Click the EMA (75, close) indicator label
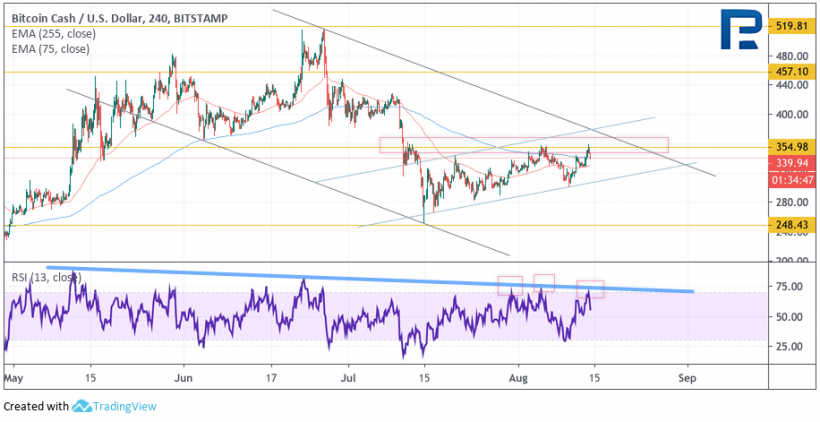The width and height of the screenshot is (820, 422). [x=48, y=47]
